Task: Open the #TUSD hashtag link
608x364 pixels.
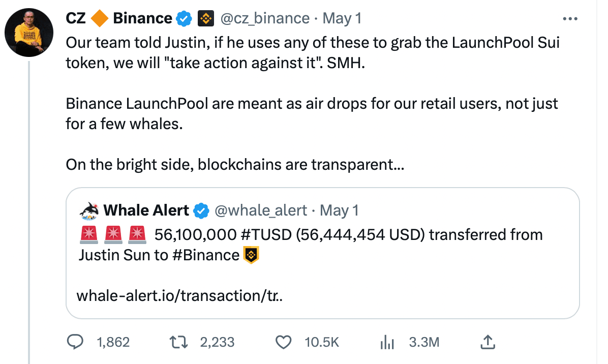Action: click(266, 234)
